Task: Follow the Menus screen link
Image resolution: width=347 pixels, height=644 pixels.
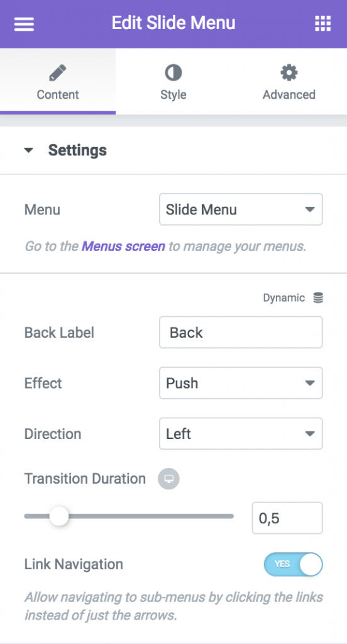Action: (123, 247)
